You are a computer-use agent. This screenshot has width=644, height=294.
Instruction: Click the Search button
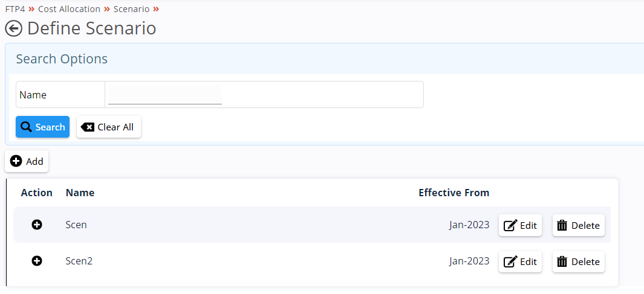coord(43,127)
